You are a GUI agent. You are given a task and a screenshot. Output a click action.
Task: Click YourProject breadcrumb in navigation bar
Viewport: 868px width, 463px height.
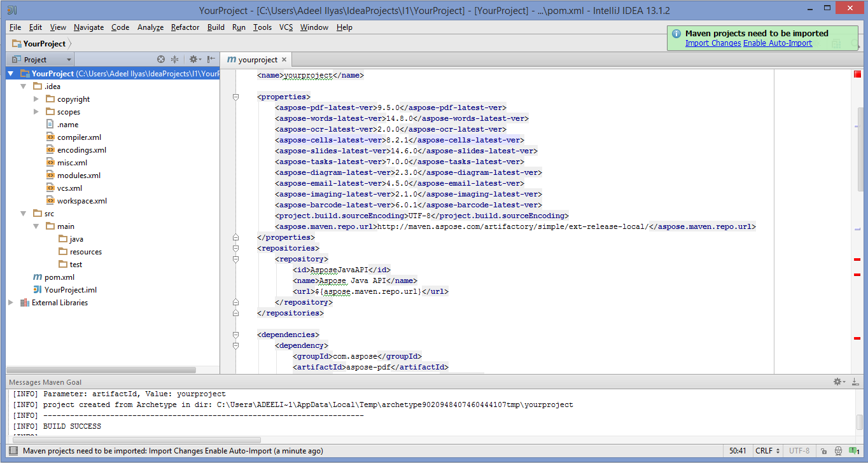coord(39,43)
